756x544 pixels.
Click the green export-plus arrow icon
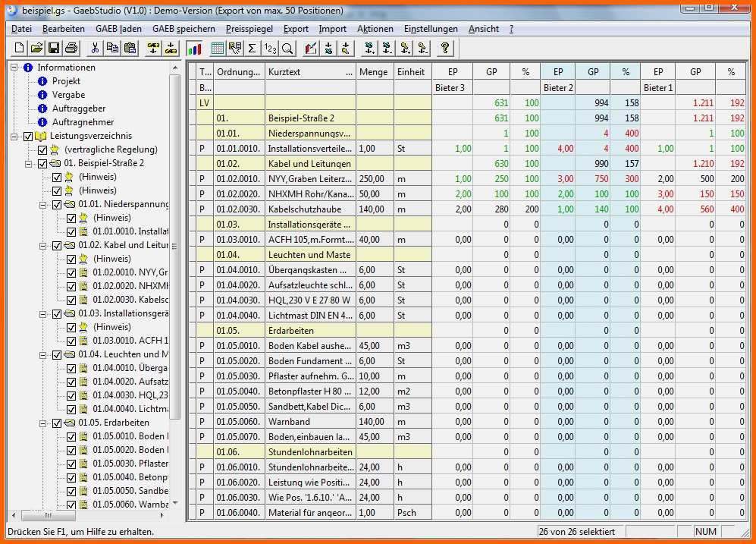click(x=369, y=49)
